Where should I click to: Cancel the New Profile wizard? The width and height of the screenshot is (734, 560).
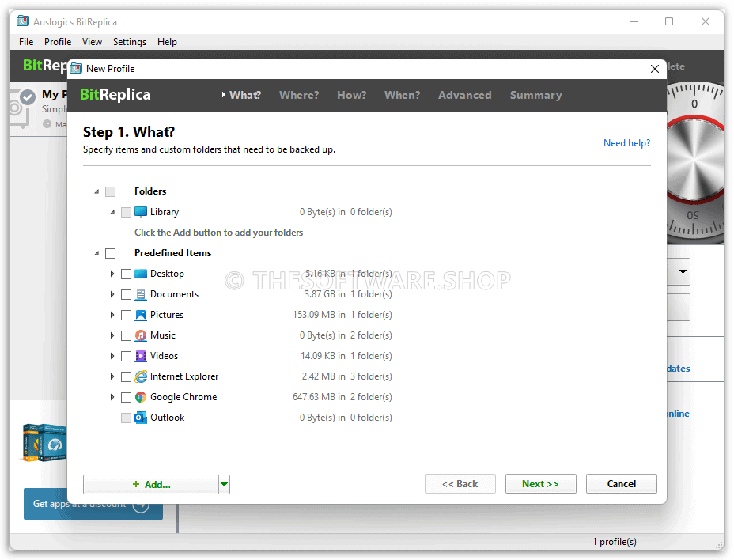pos(621,484)
